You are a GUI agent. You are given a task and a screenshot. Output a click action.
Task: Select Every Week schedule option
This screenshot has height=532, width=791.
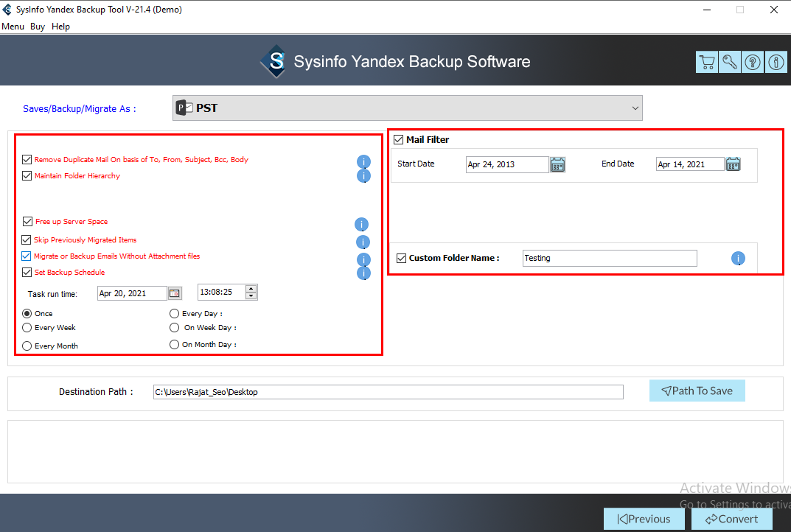[27, 328]
